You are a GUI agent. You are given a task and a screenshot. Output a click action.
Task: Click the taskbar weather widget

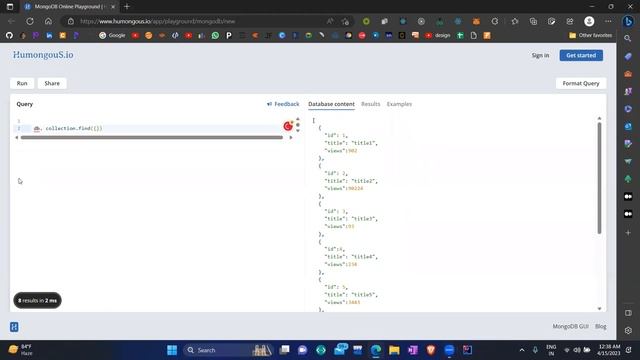click(20, 350)
